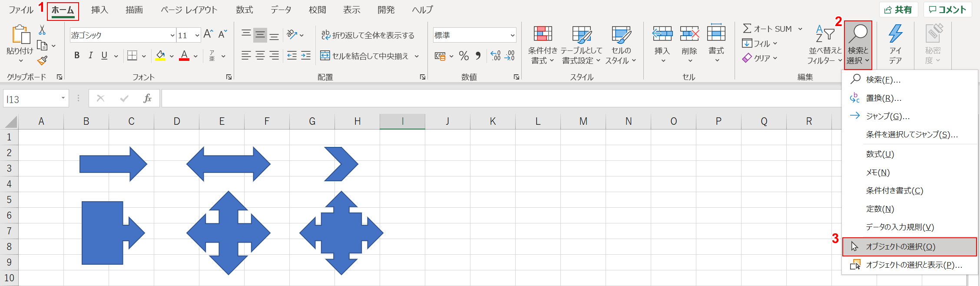Toggle Underline formatting
Image resolution: width=980 pixels, height=286 pixels.
tap(104, 56)
